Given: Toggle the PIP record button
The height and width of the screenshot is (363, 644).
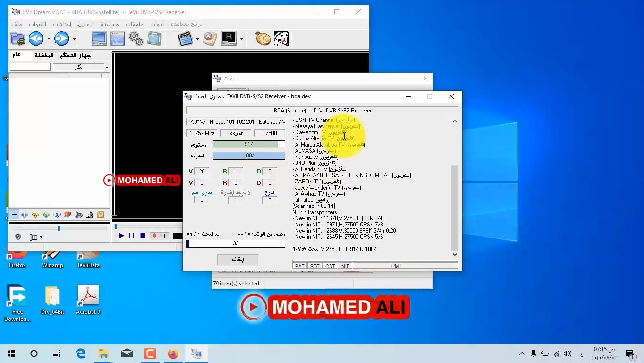Looking at the screenshot, I should [x=159, y=236].
